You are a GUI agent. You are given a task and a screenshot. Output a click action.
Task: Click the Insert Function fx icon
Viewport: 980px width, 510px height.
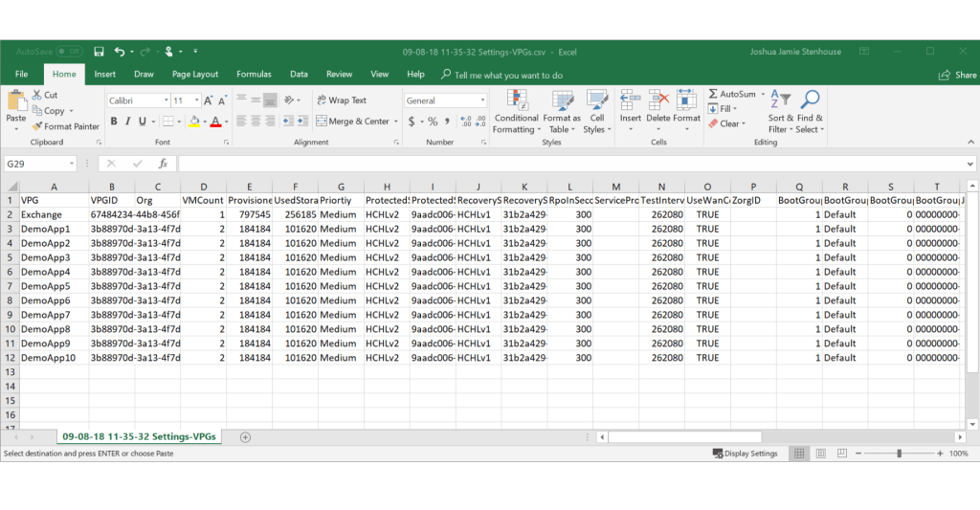coord(163,164)
